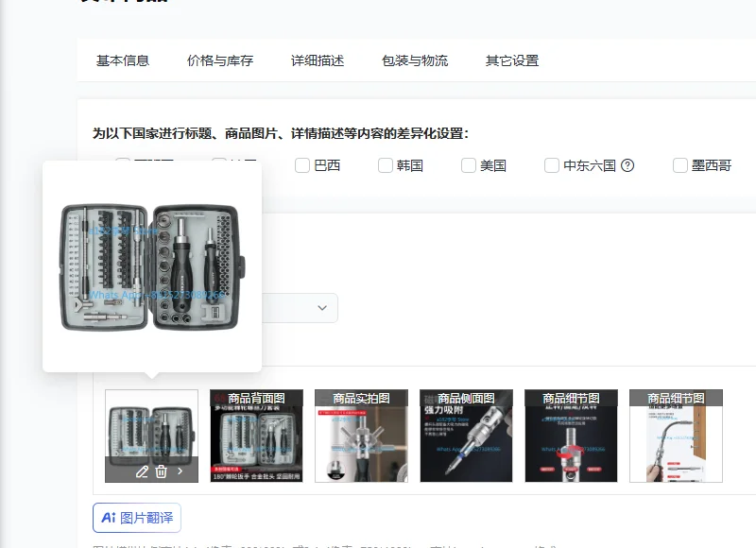Open the 商品实拍图 thumbnail
Viewport: 756px width, 548px height.
(x=362, y=436)
